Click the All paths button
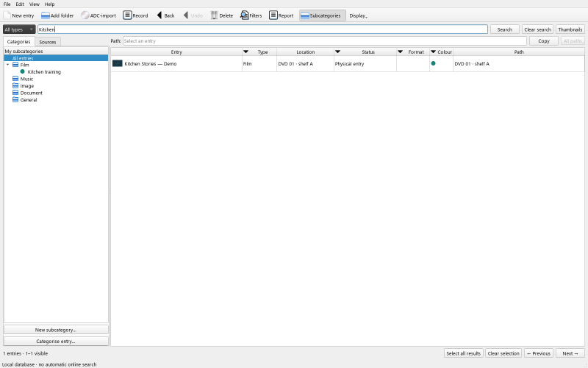Screen dimensions: 588x368 573,41
